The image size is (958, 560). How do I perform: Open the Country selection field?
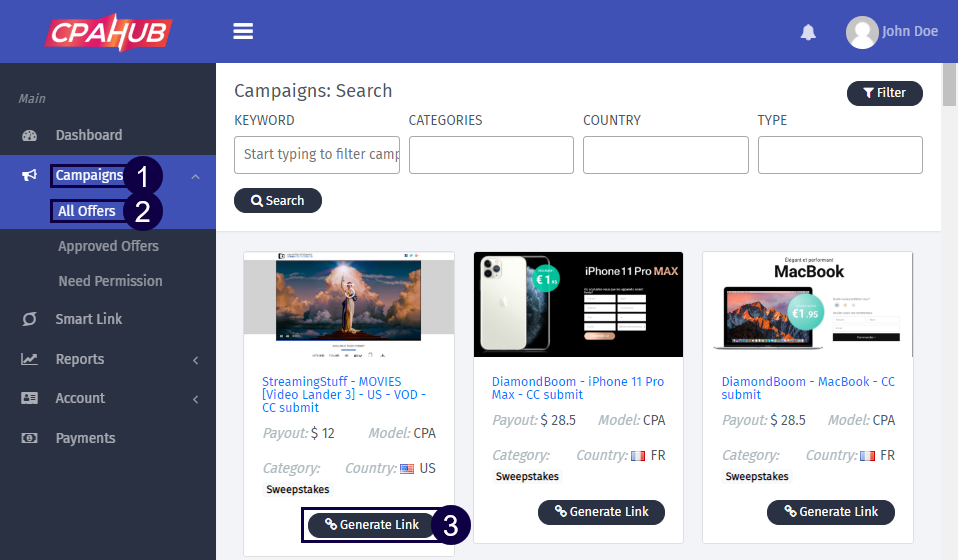[665, 155]
